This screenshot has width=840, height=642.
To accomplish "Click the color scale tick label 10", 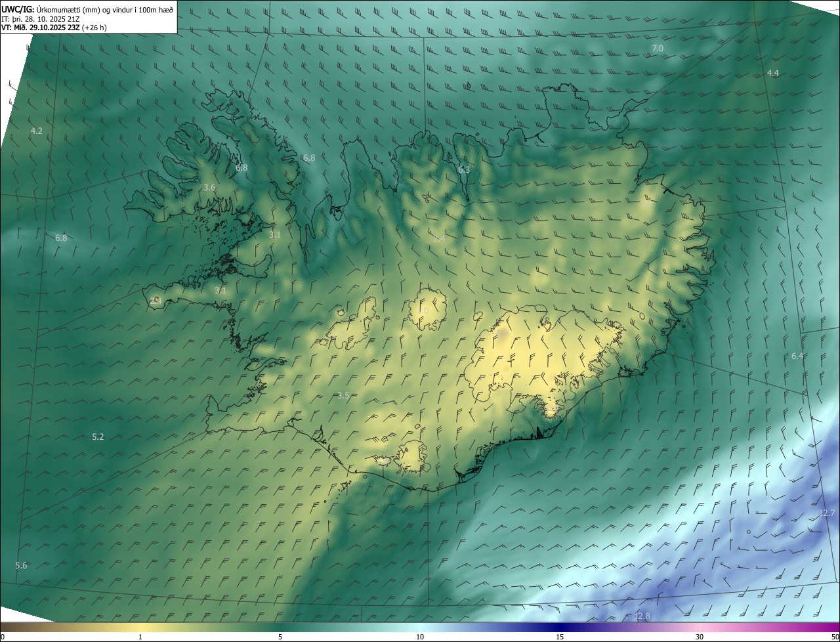I will (420, 637).
